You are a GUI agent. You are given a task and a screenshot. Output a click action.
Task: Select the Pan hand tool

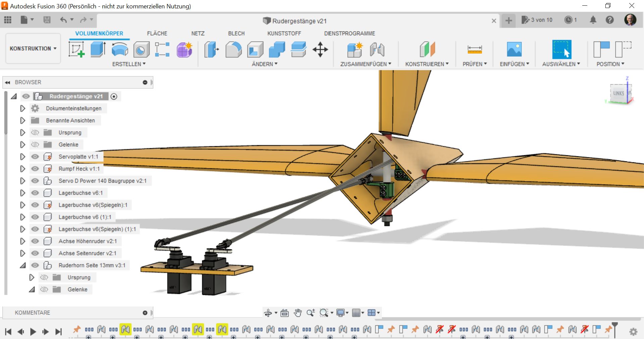coord(298,313)
